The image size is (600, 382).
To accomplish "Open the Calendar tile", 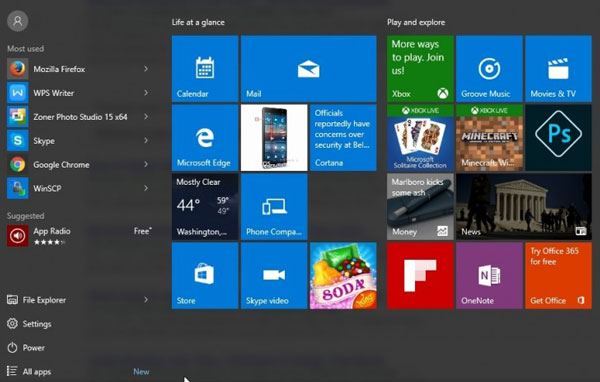I will (x=205, y=69).
